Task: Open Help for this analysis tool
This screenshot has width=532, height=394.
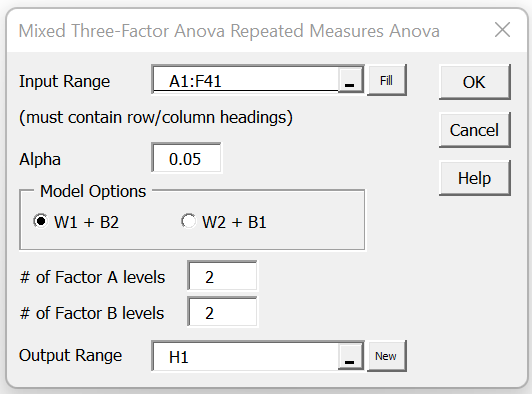Action: point(474,178)
